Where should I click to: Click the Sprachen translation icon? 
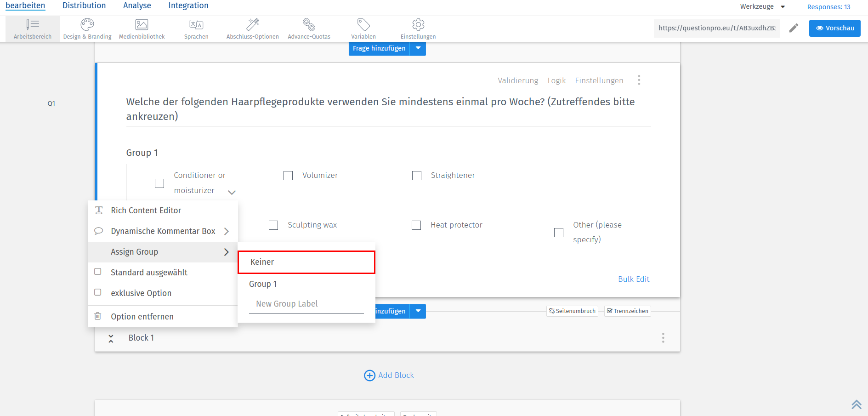click(196, 24)
